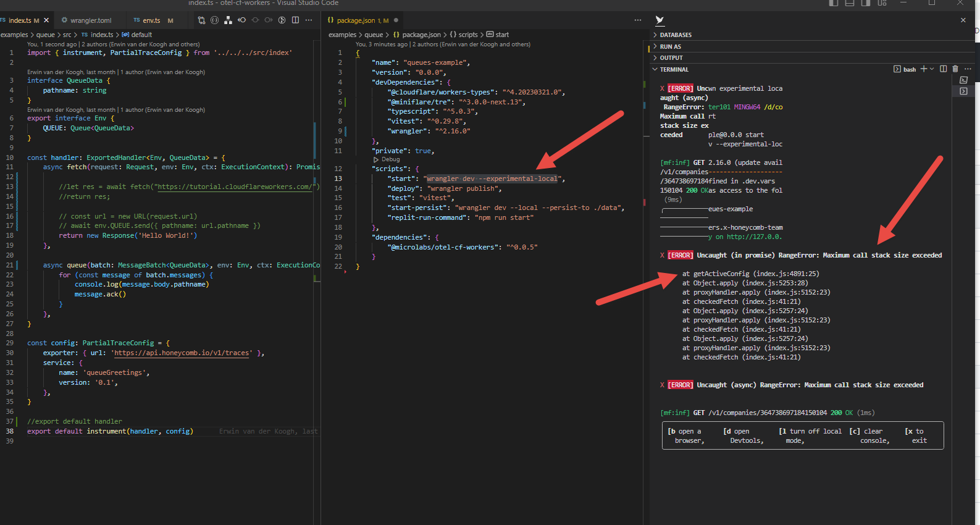Open terminal panel more actions menu

[x=968, y=69]
